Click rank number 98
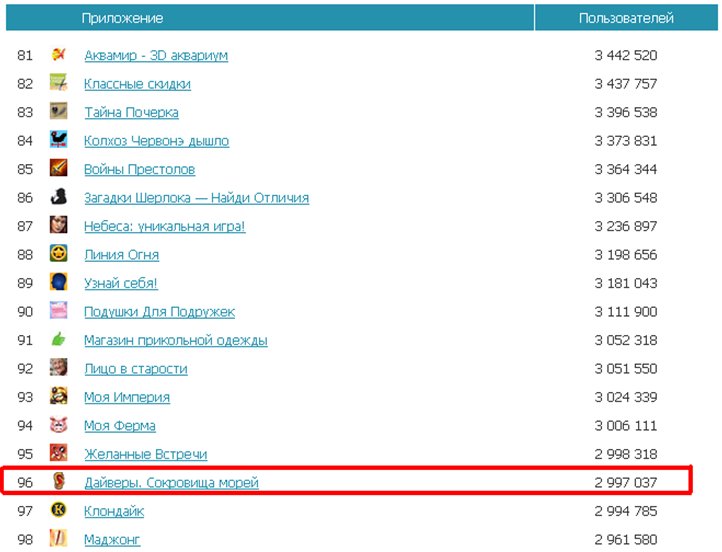Viewport: 722px width, 552px height. pyautogui.click(x=25, y=540)
